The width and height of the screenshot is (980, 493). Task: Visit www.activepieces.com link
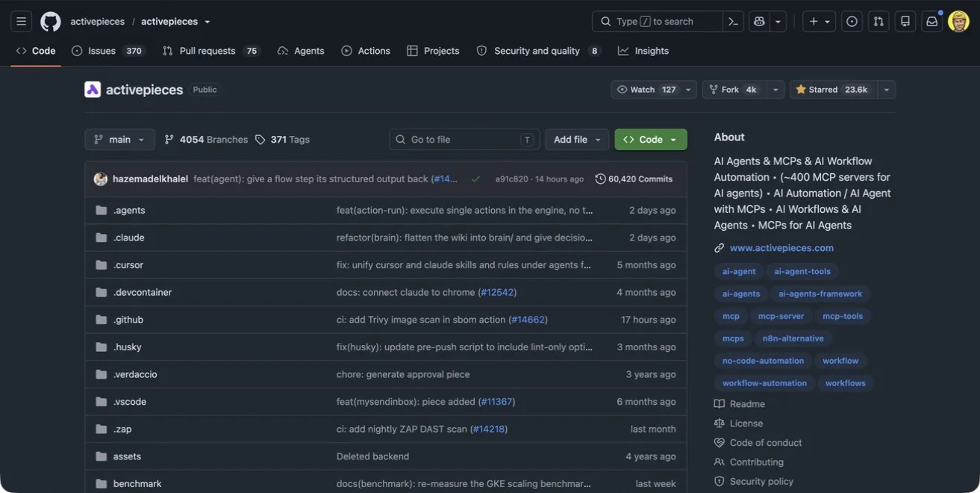[781, 248]
